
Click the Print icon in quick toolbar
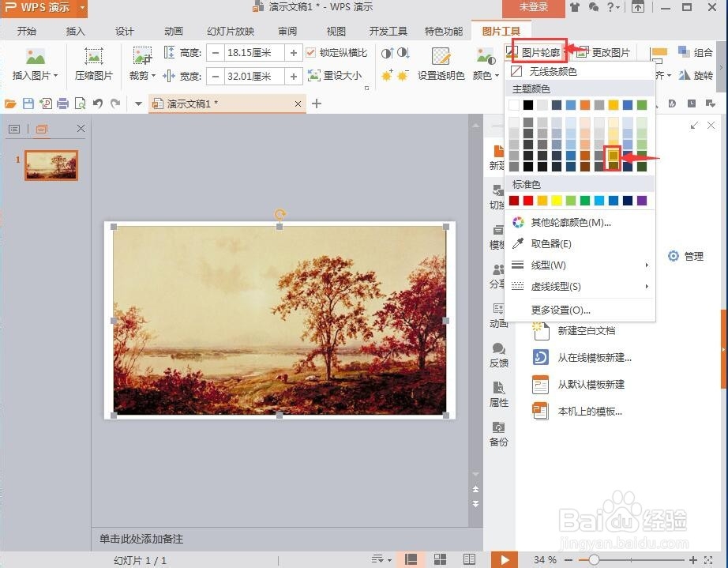tap(62, 103)
